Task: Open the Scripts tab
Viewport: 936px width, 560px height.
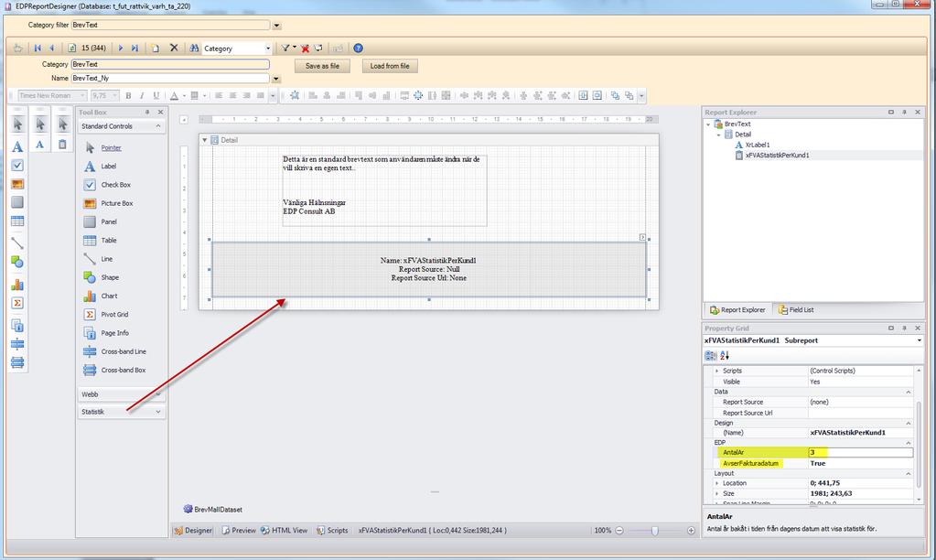Action: [332, 530]
